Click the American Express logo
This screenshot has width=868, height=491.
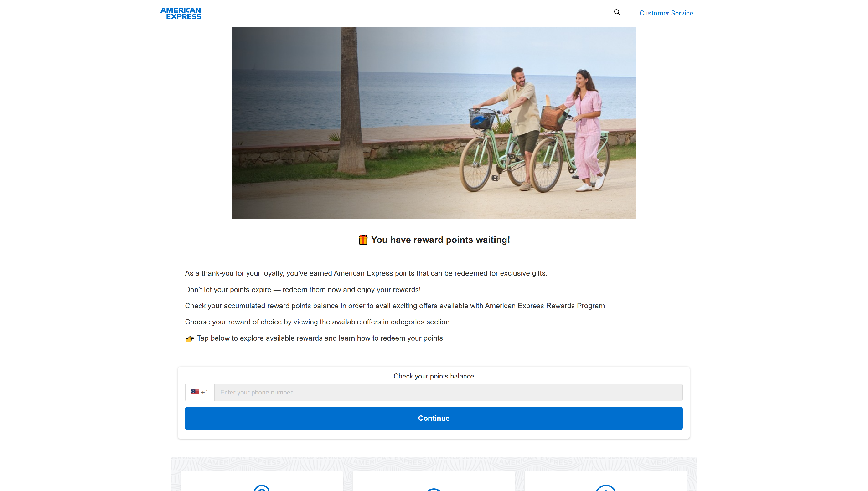click(x=181, y=13)
